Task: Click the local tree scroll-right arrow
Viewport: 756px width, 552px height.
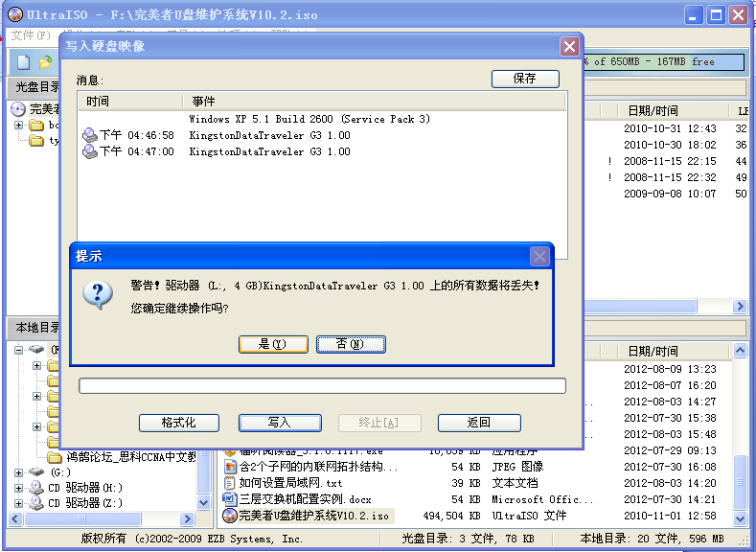Action: (x=187, y=518)
